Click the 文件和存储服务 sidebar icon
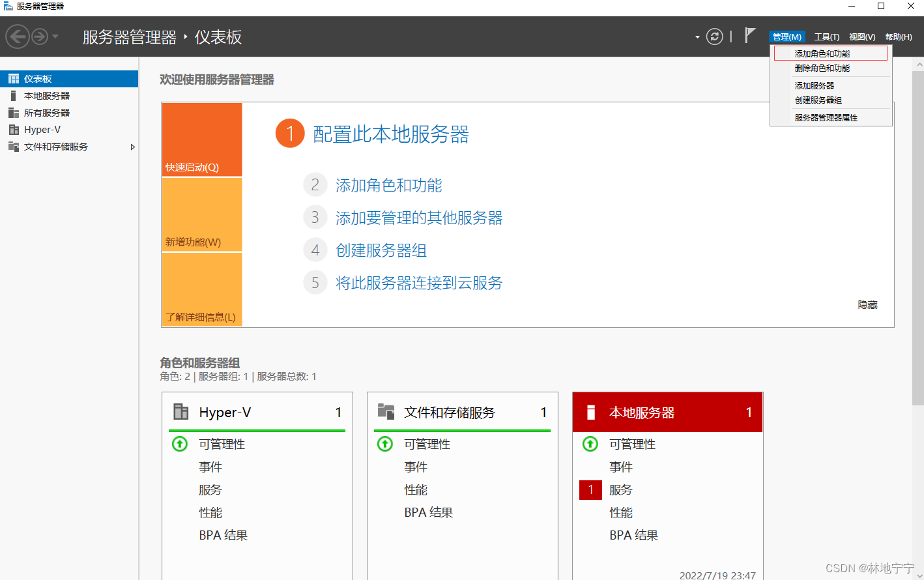The image size is (924, 580). coord(14,147)
